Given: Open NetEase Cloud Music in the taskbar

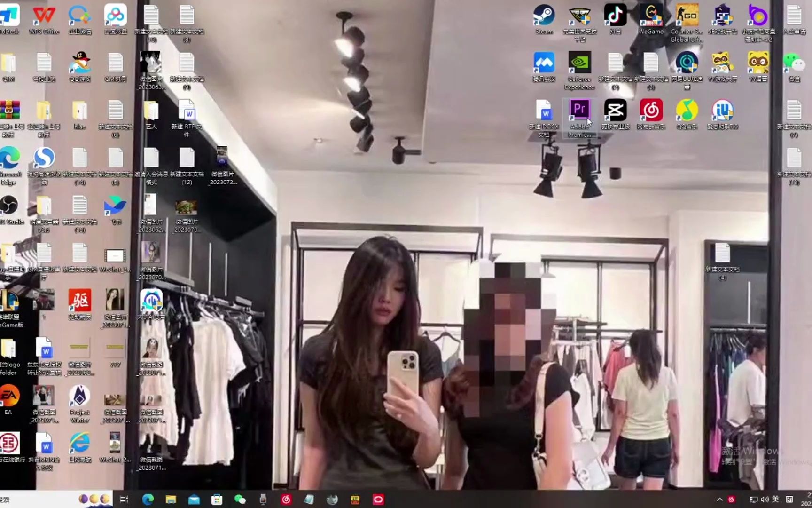Looking at the screenshot, I should pyautogui.click(x=286, y=500).
